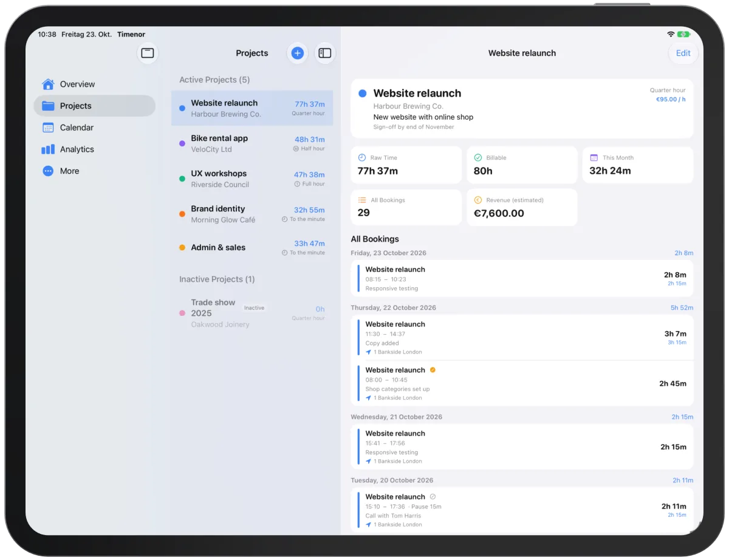Open the Billable 80h card
Image resolution: width=729 pixels, height=560 pixels.
click(x=522, y=165)
